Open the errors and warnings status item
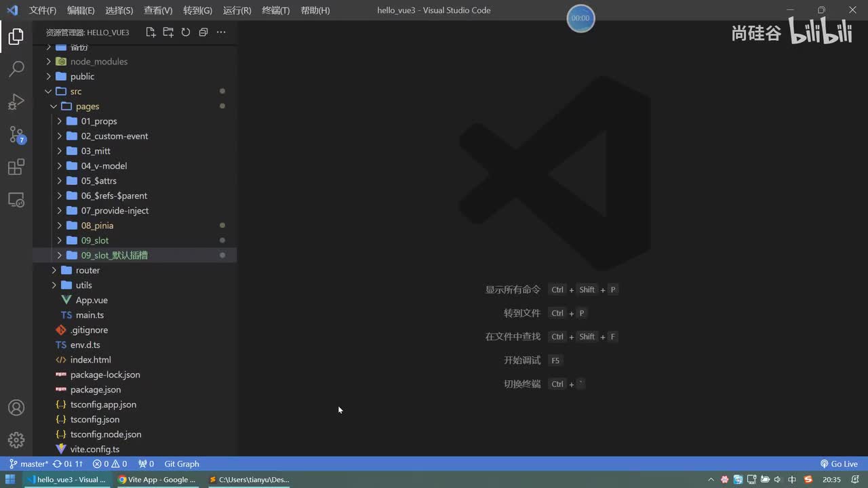This screenshot has height=488, width=868. tap(110, 464)
